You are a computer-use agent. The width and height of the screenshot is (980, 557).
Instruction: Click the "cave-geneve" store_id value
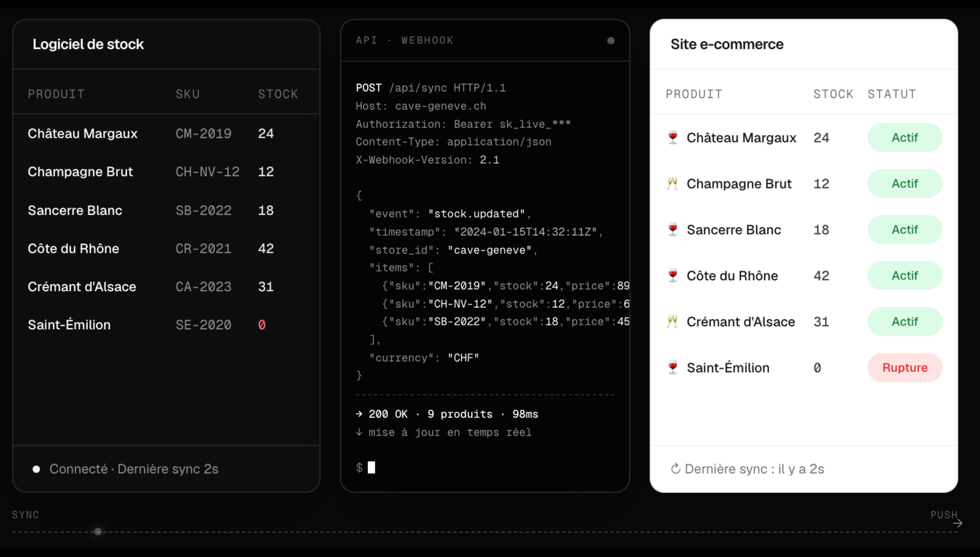pyautogui.click(x=489, y=250)
